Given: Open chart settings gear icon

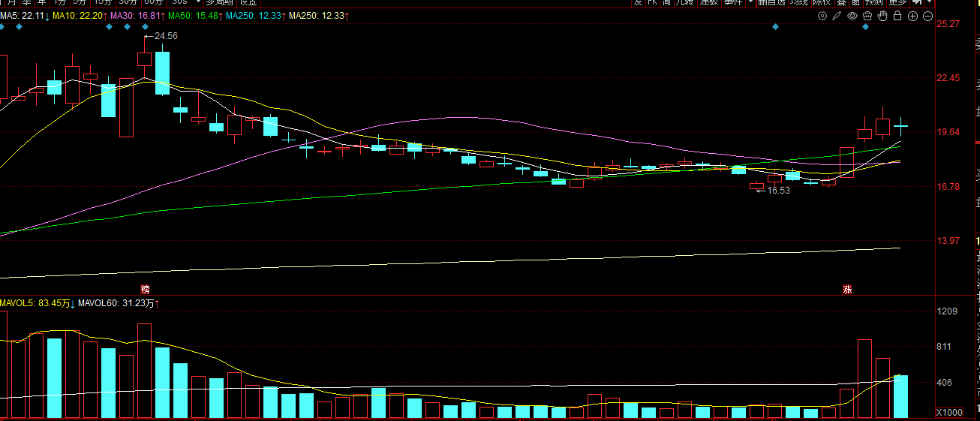Looking at the screenshot, I should [822, 16].
